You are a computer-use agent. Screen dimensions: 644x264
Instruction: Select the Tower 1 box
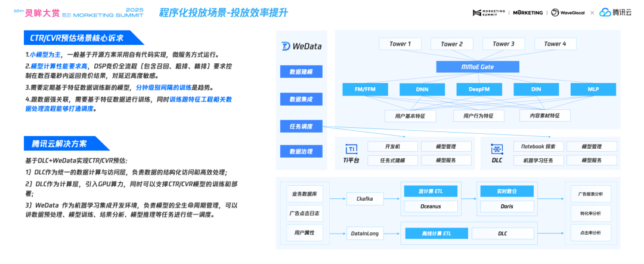pos(400,44)
